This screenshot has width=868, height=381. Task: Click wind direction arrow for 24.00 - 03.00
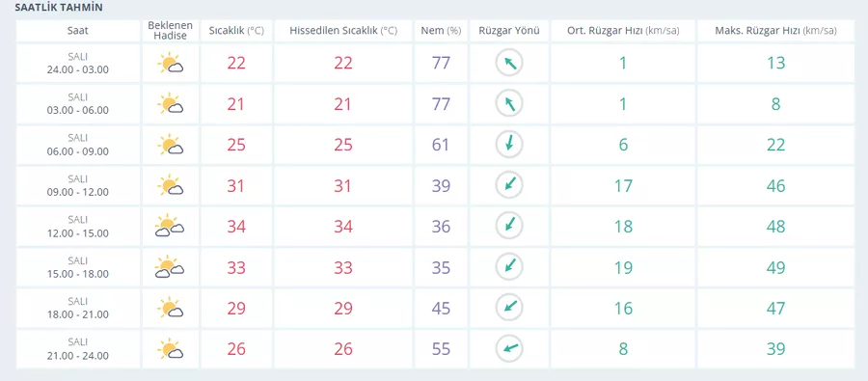coord(509,63)
